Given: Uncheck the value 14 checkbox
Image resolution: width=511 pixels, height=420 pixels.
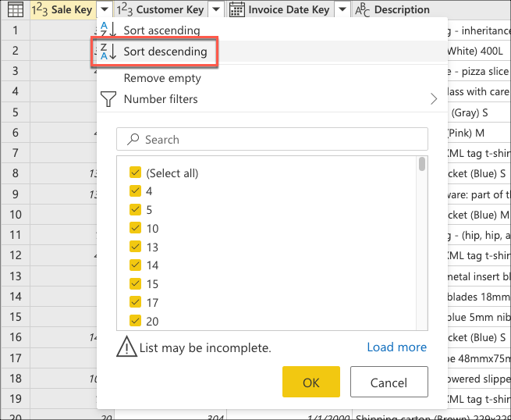Looking at the screenshot, I should click(x=135, y=265).
